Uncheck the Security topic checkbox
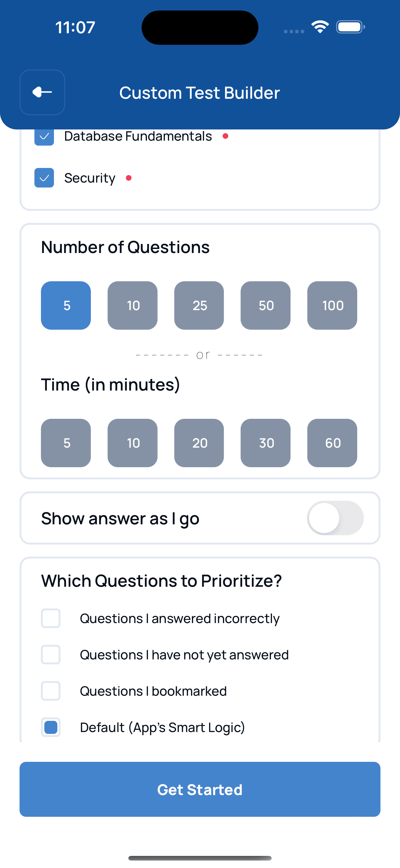400x868 pixels. click(44, 178)
